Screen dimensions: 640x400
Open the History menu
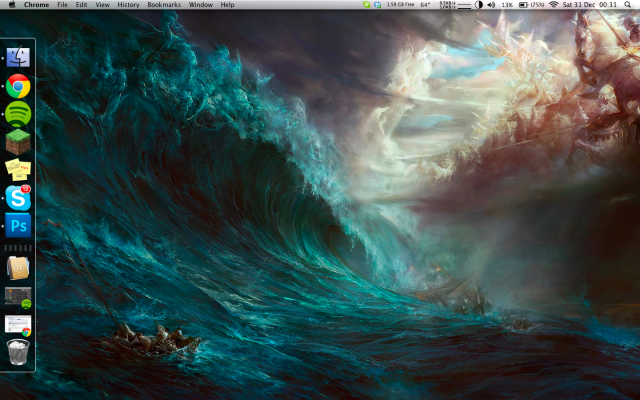pyautogui.click(x=128, y=5)
